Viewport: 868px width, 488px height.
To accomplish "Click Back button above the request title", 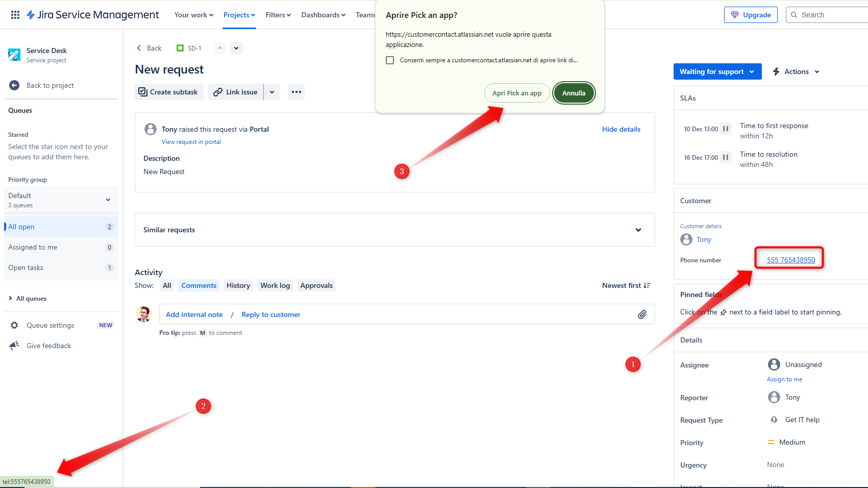I will click(148, 48).
